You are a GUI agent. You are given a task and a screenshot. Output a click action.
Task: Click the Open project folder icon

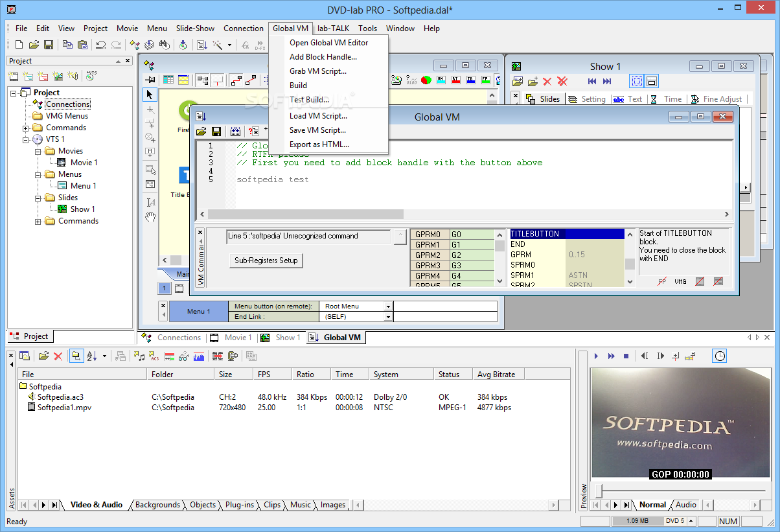click(34, 45)
